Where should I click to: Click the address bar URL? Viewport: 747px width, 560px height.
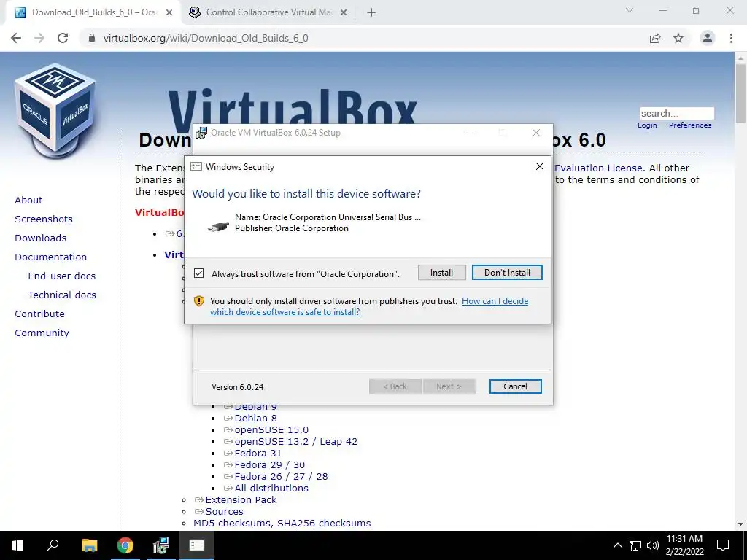coord(206,38)
